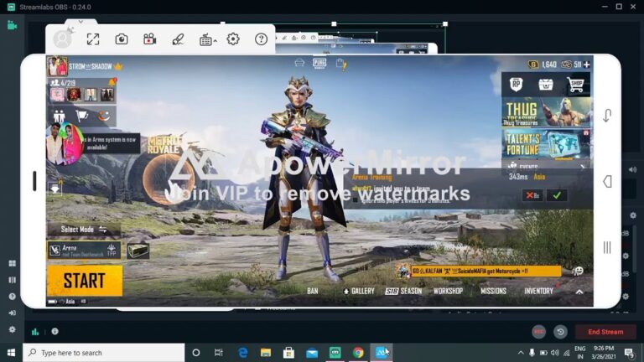
Task: Open File Explorer from the taskbar
Action: click(x=266, y=353)
